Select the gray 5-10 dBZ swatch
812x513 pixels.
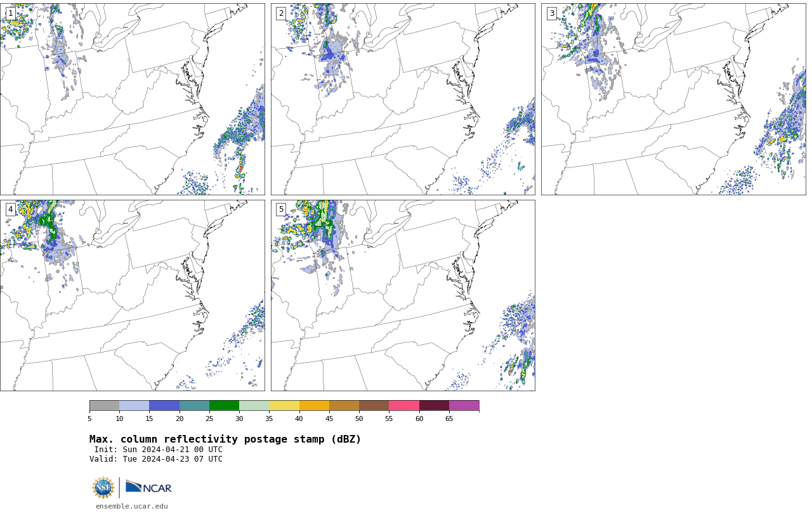coord(104,406)
